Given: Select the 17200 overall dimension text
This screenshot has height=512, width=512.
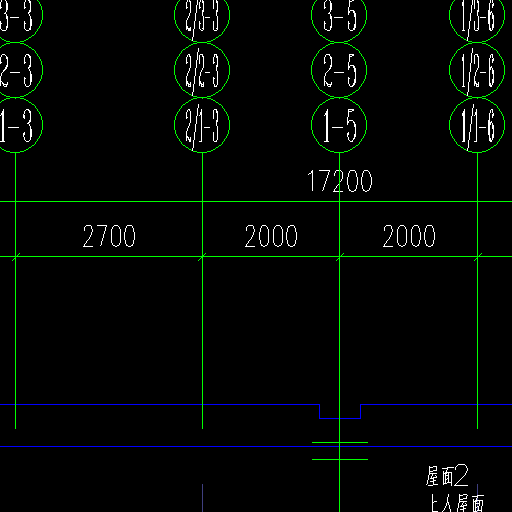Looking at the screenshot, I should tap(339, 181).
